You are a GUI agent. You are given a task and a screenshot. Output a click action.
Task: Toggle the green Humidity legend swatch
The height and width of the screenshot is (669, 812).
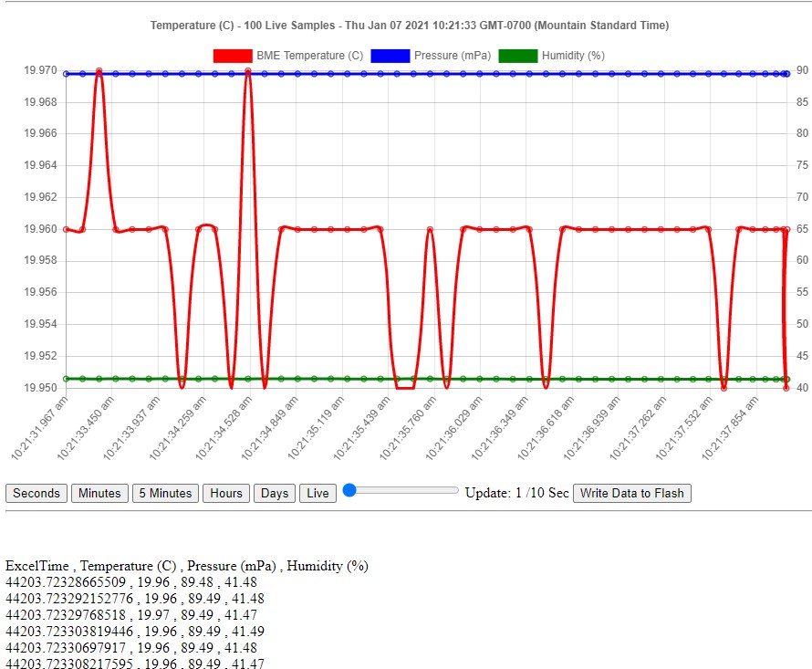(518, 56)
